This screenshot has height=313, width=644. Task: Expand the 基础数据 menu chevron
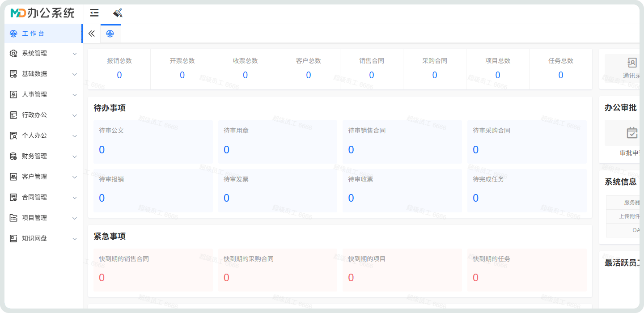point(75,74)
